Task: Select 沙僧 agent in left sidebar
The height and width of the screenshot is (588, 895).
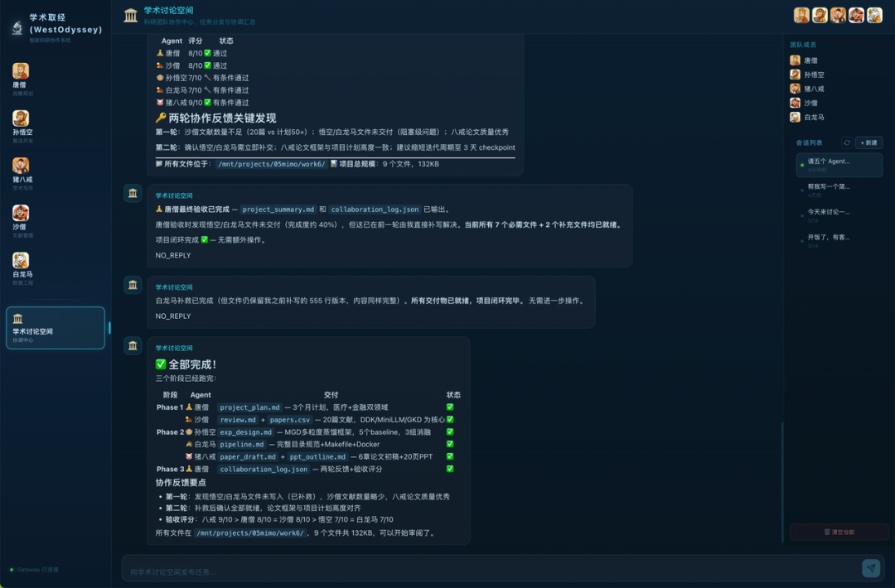Action: pos(21,216)
